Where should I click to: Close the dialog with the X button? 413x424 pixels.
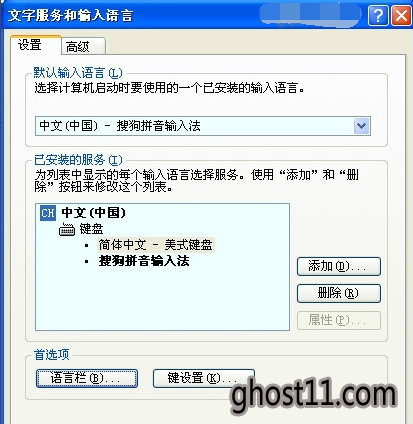point(401,15)
